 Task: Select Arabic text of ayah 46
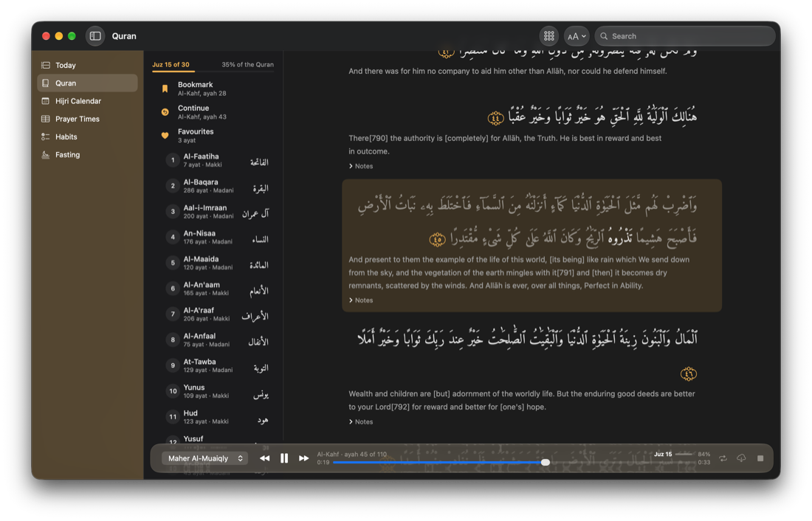click(x=527, y=339)
